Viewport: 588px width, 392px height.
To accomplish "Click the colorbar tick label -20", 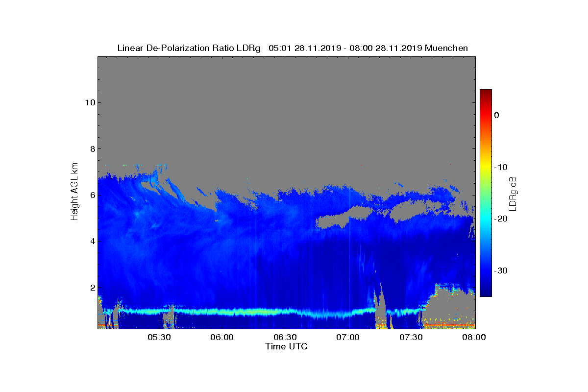I will pos(500,219).
